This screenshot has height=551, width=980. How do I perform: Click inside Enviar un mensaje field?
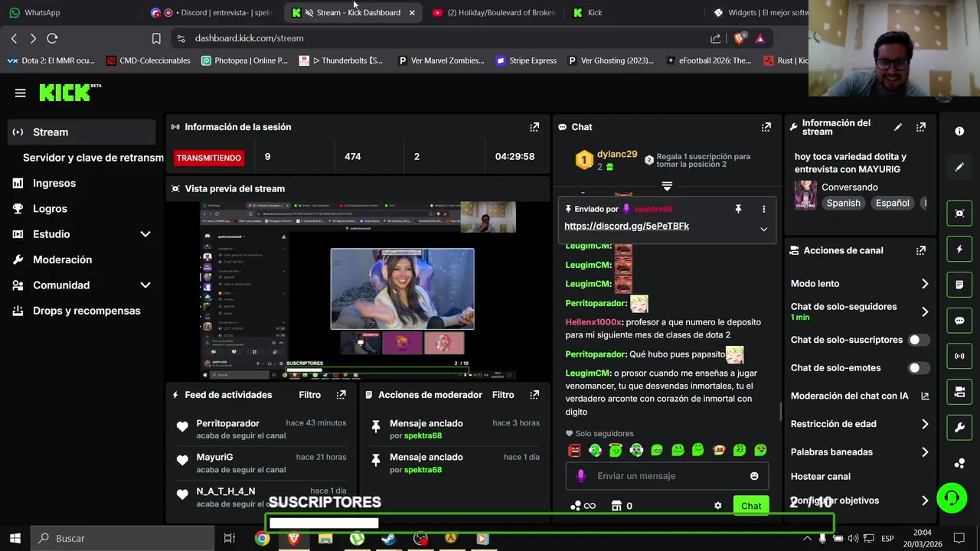pyautogui.click(x=669, y=476)
